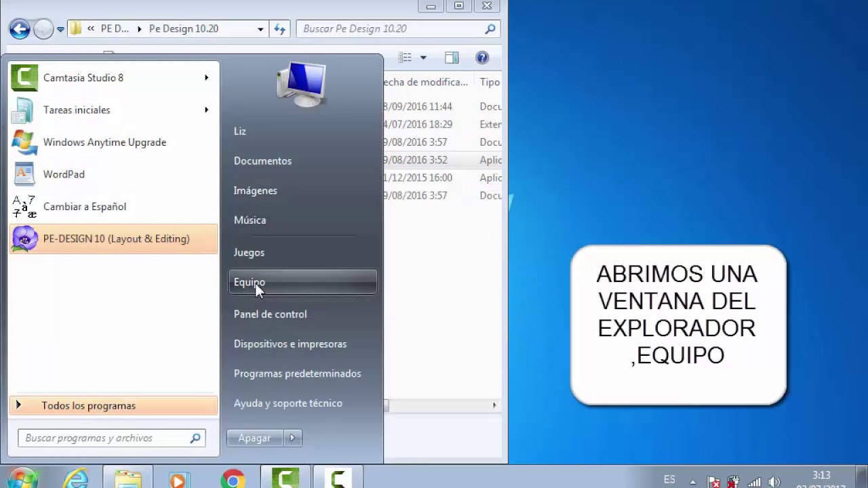This screenshot has height=488, width=868.
Task: Click the Action Center flag tray icon
Action: click(x=713, y=483)
